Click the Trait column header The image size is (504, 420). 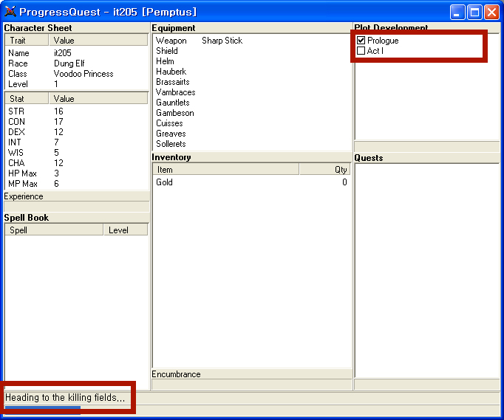point(27,41)
